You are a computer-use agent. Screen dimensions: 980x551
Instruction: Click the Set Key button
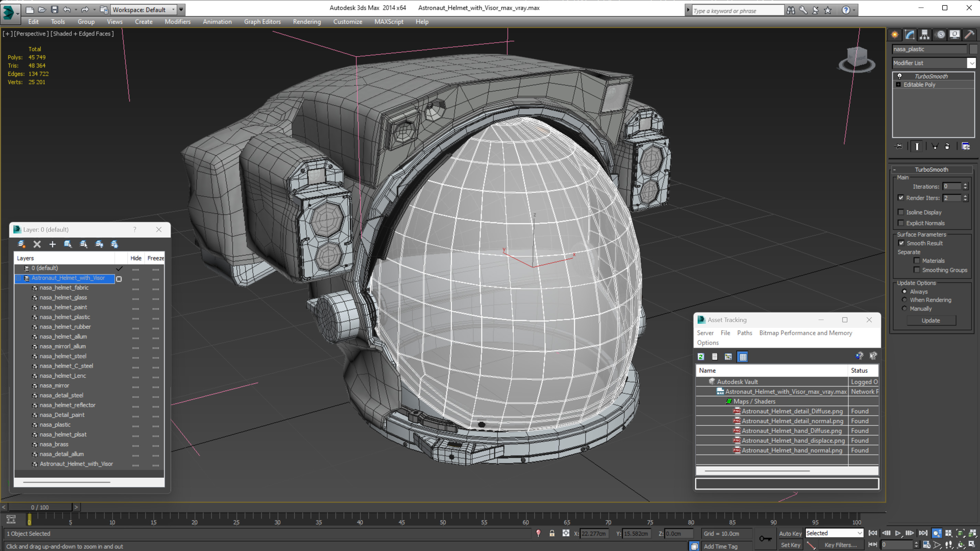[x=790, y=545]
